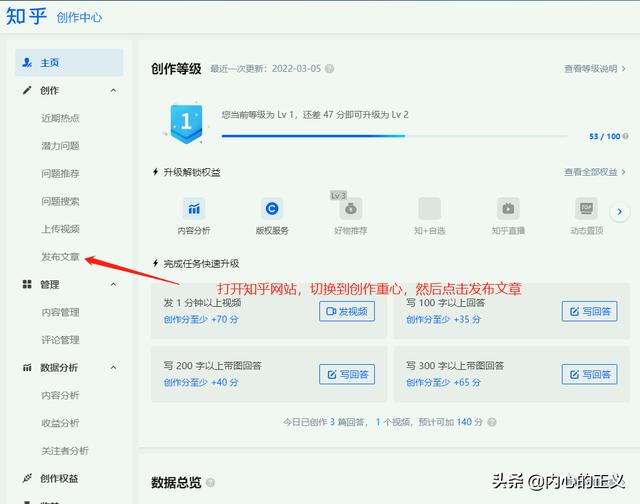The width and height of the screenshot is (640, 504).
Task: Click help icon beside 数据总览
Action: (210, 482)
